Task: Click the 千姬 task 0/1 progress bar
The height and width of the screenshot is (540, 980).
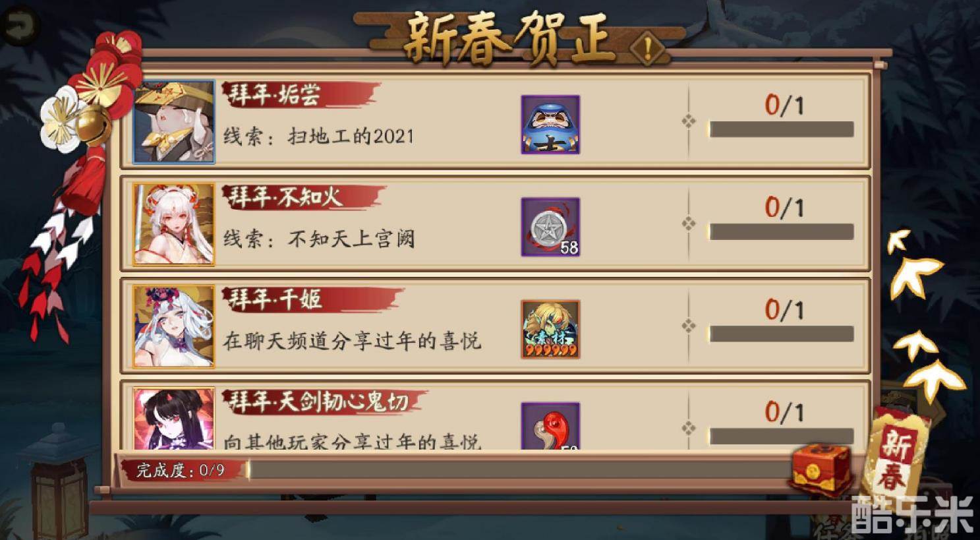Action: tap(781, 334)
